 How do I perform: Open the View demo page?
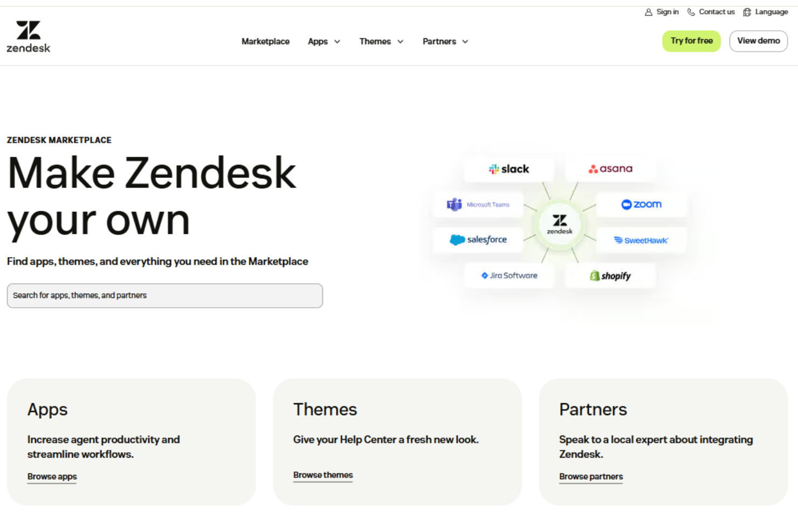click(758, 40)
